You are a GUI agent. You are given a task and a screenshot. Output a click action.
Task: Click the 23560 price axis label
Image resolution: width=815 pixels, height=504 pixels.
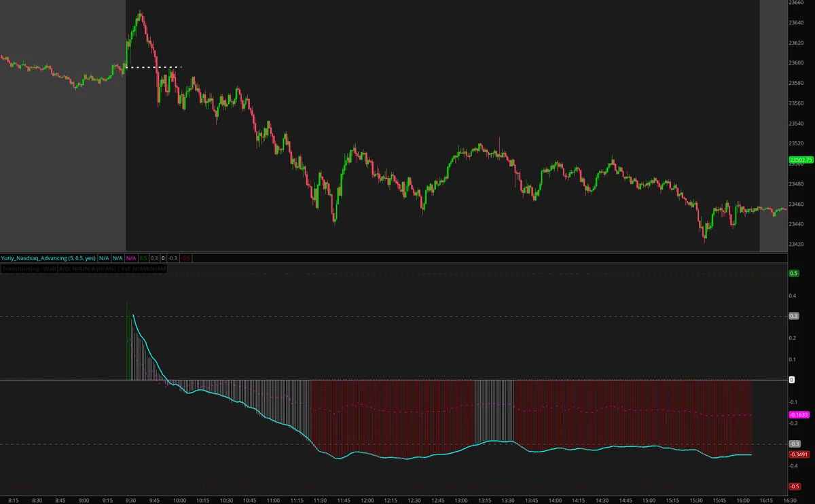pos(797,103)
